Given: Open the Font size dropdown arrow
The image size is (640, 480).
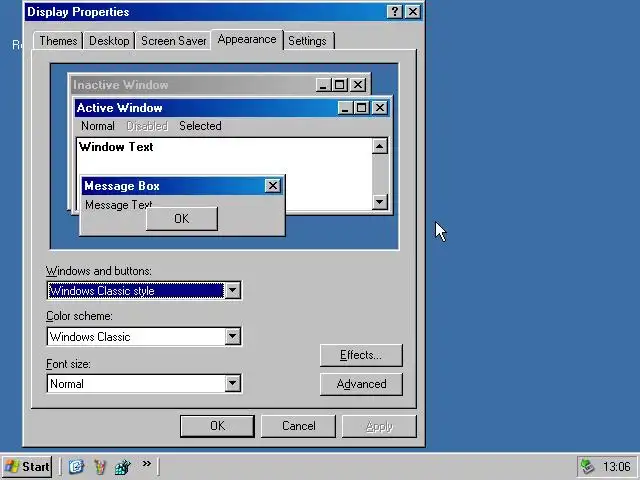Looking at the screenshot, I should (232, 383).
